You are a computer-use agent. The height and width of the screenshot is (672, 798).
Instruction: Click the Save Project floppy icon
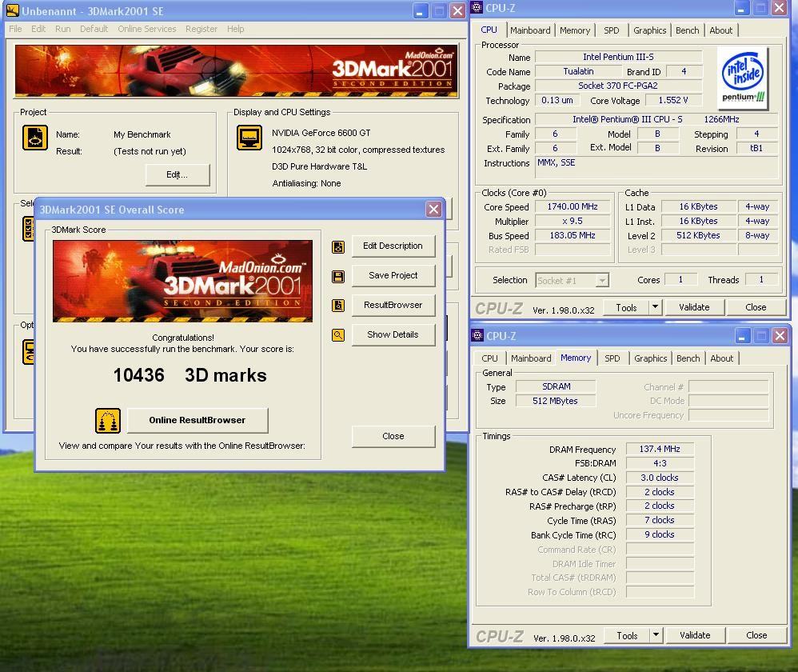point(338,277)
